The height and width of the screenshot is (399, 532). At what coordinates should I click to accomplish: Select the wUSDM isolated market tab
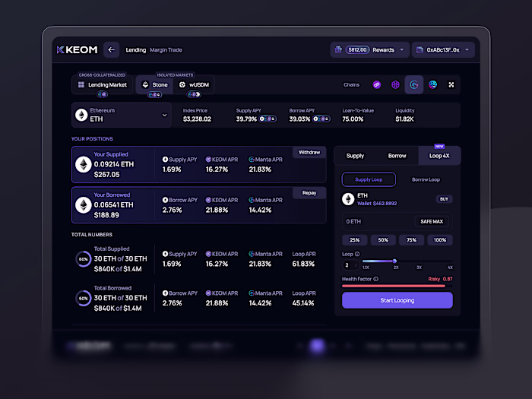pos(194,84)
